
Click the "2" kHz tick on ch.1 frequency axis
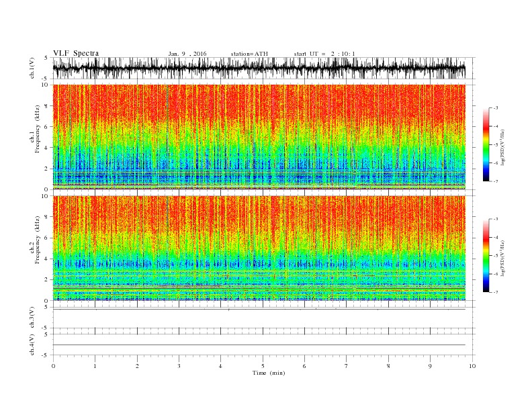pyautogui.click(x=48, y=169)
